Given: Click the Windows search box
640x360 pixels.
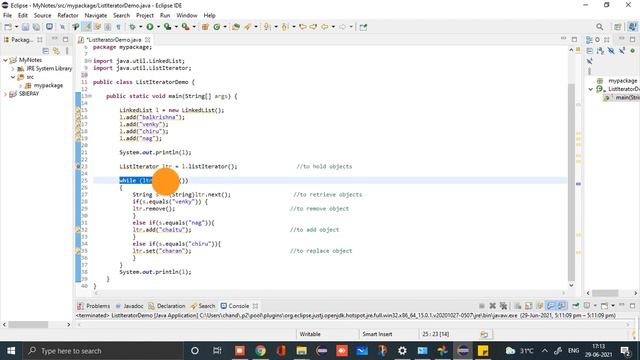Looking at the screenshot, I should click(x=103, y=351).
